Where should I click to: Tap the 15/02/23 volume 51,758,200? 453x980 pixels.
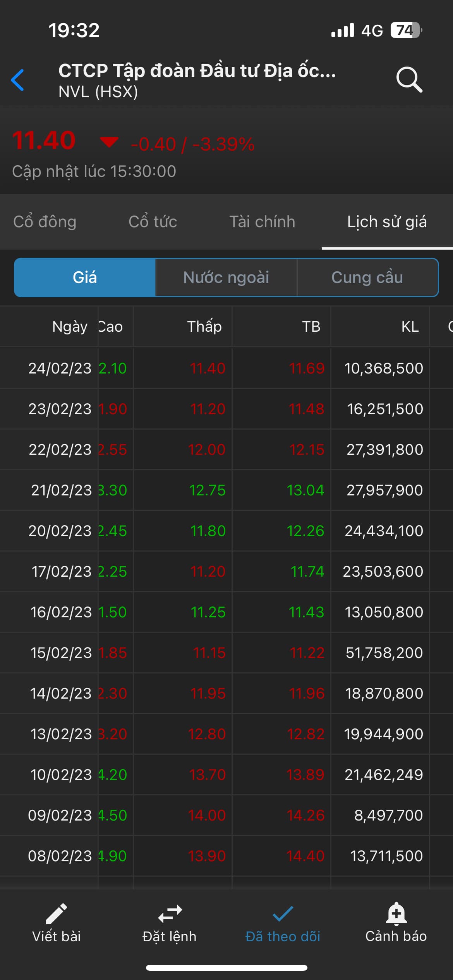[384, 653]
